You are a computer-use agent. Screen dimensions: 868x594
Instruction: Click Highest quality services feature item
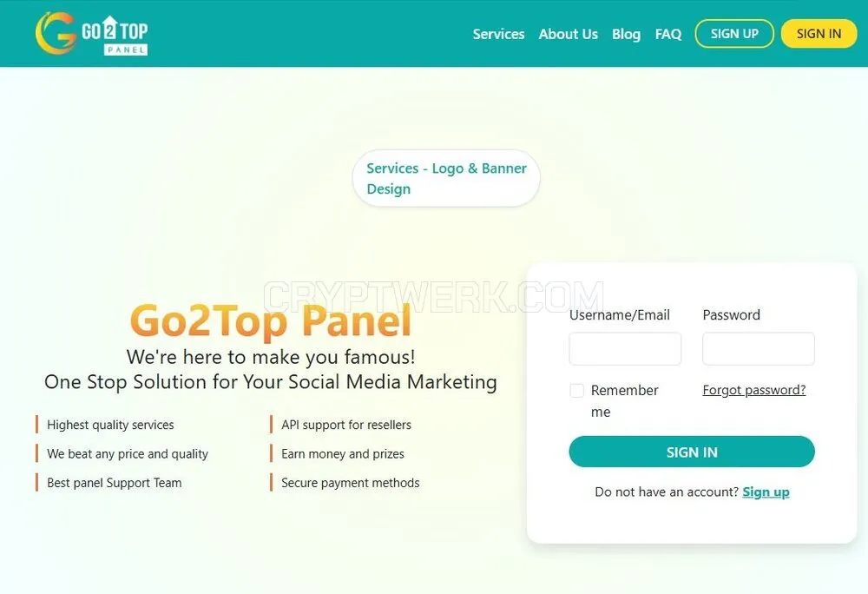pos(110,425)
